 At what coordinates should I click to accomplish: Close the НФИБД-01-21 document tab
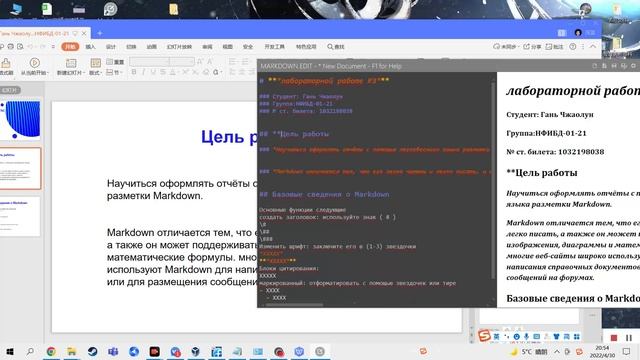84,33
